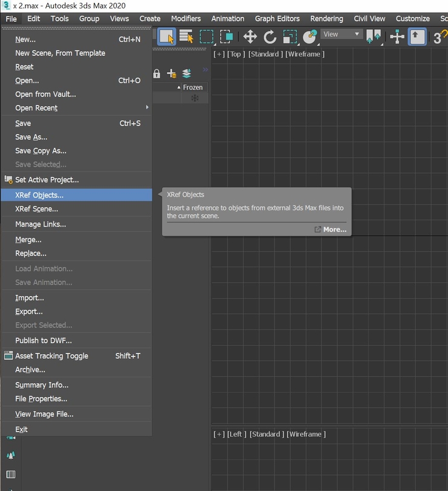Click Archive... entry

(x=77, y=370)
